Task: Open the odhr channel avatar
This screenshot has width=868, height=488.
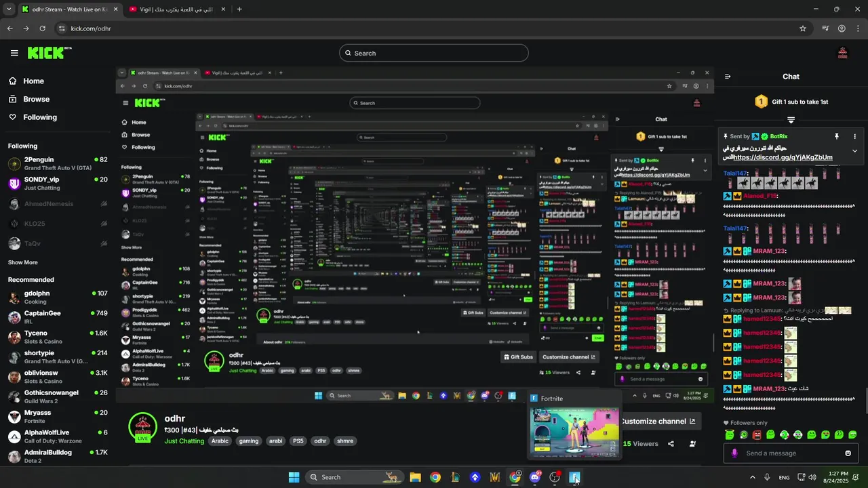Action: click(143, 427)
